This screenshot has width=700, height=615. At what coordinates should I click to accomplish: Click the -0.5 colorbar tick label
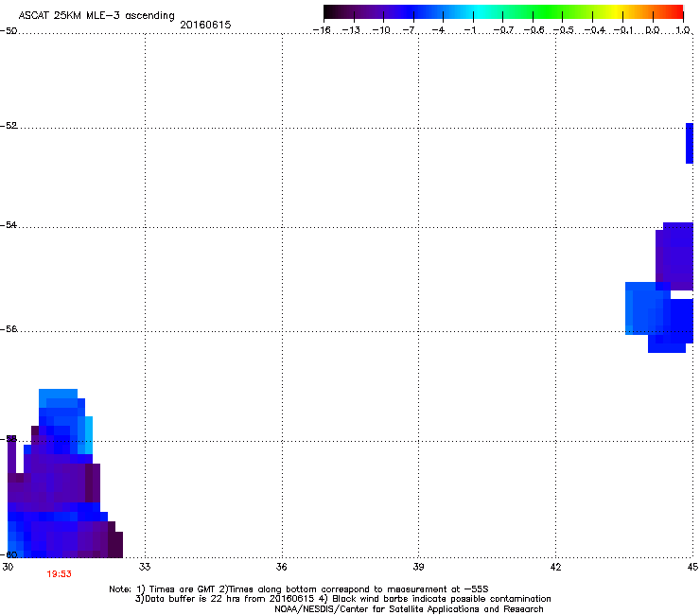[564, 30]
